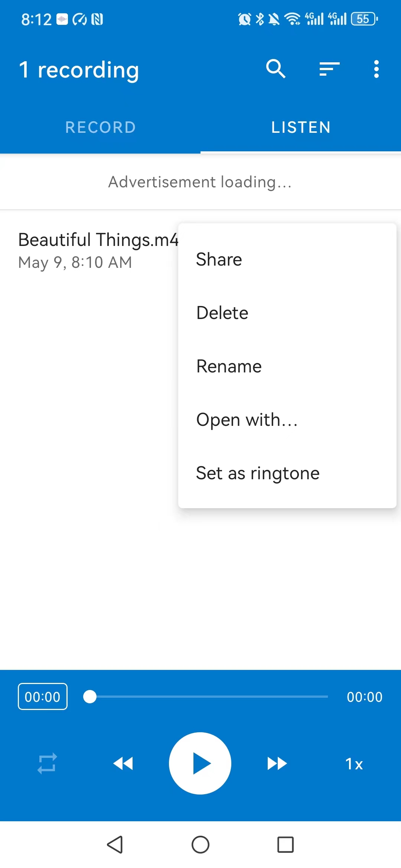Tap Set as ringtone
401x868 pixels.
click(258, 473)
